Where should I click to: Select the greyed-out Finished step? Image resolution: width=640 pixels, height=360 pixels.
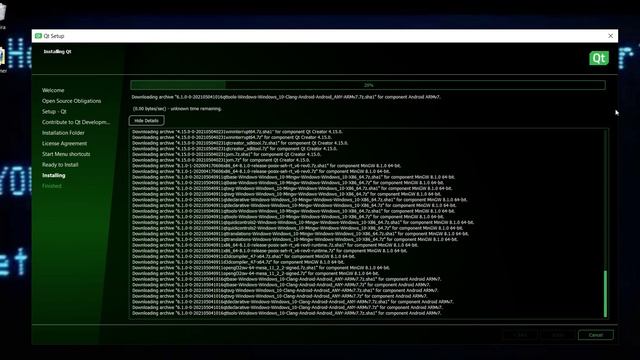52,186
